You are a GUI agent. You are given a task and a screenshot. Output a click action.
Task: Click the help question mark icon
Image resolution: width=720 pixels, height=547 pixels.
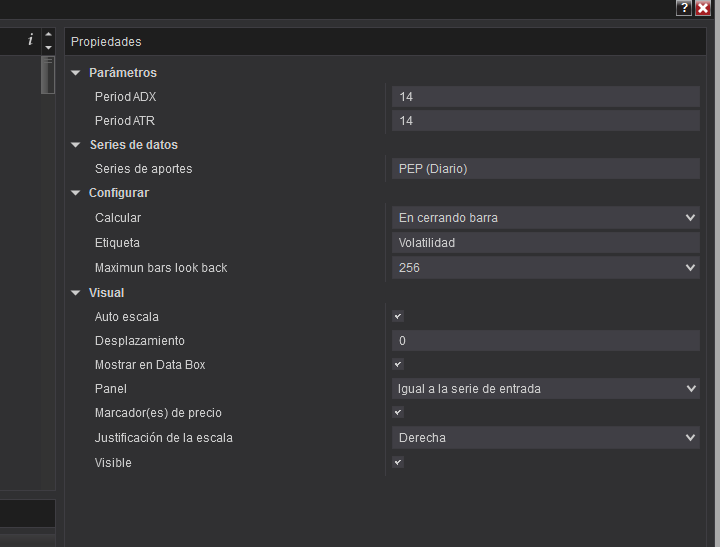684,8
